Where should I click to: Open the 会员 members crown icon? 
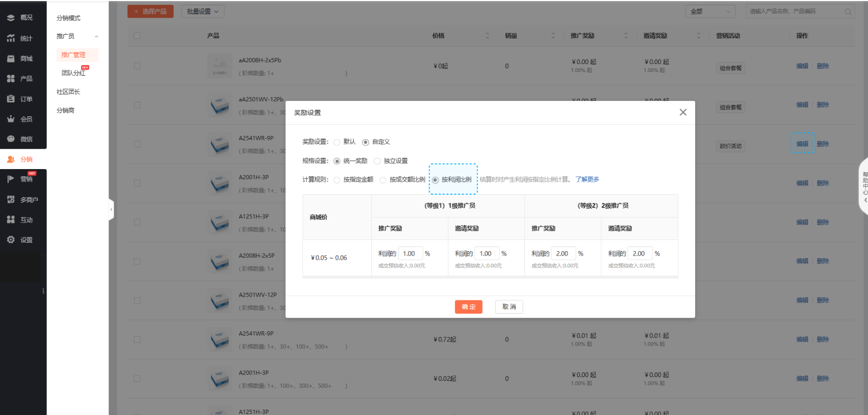[11, 119]
